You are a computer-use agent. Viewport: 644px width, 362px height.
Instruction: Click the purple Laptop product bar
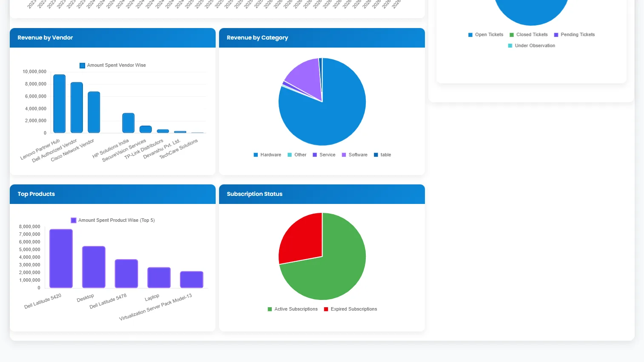point(159,278)
